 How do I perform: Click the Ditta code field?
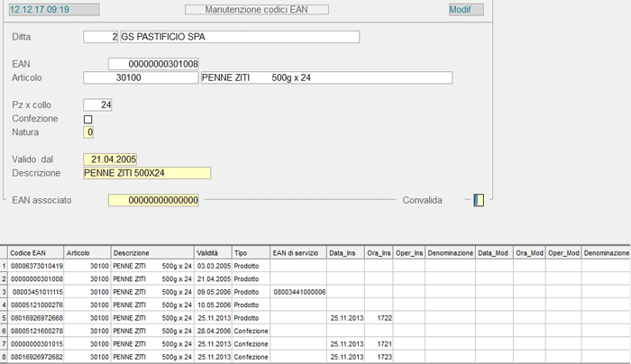point(101,37)
